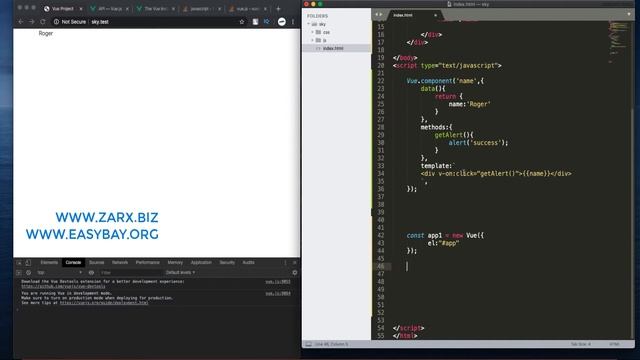The width and height of the screenshot is (640, 360).
Task: Go back in the Chrome browser
Action: (20, 22)
